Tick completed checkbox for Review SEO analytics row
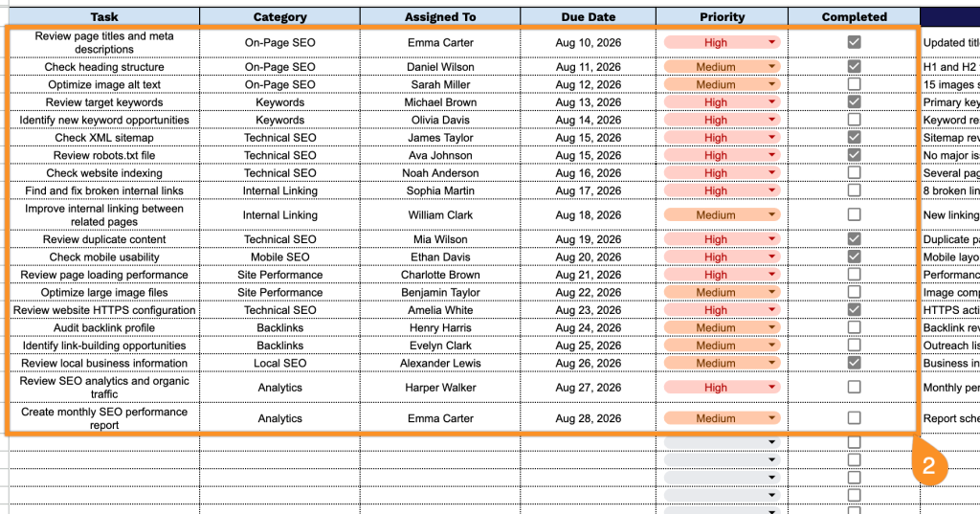 click(x=854, y=387)
